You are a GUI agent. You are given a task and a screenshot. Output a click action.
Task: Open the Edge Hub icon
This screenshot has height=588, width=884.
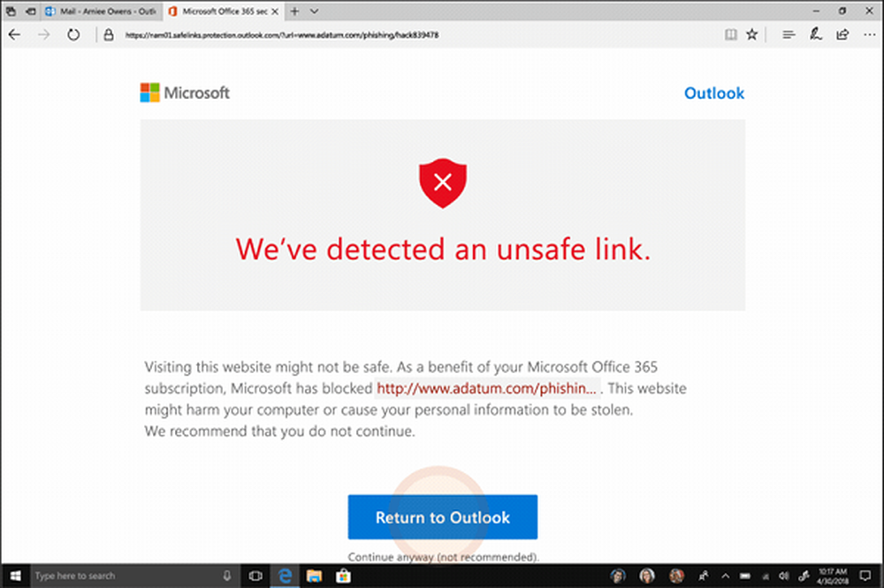(x=789, y=34)
